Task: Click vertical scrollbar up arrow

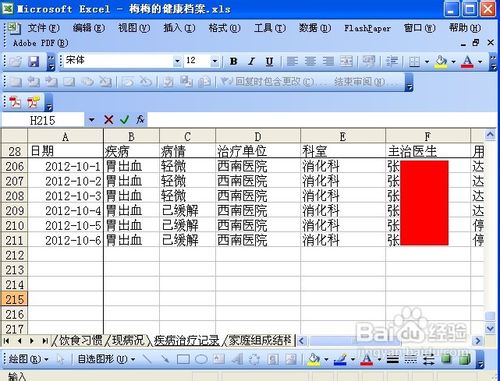Action: click(x=490, y=135)
